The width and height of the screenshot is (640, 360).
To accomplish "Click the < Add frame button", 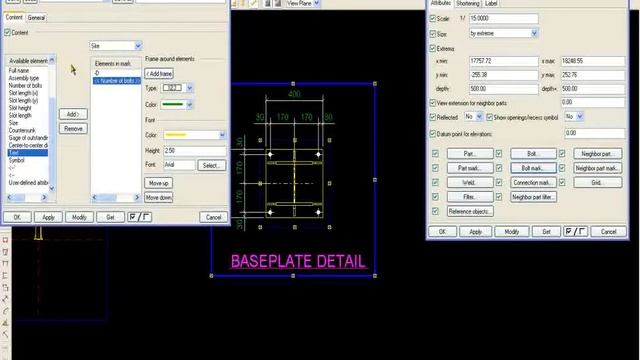I will (159, 73).
